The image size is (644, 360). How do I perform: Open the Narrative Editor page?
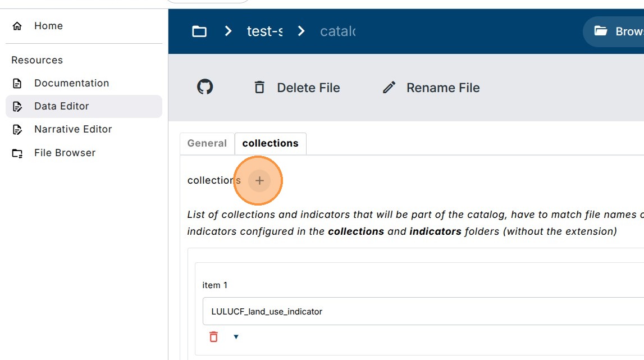click(x=73, y=129)
